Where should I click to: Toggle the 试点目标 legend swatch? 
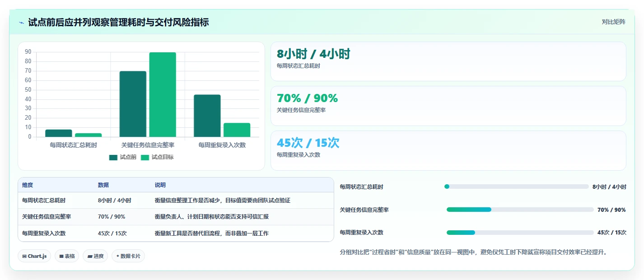[x=145, y=157]
